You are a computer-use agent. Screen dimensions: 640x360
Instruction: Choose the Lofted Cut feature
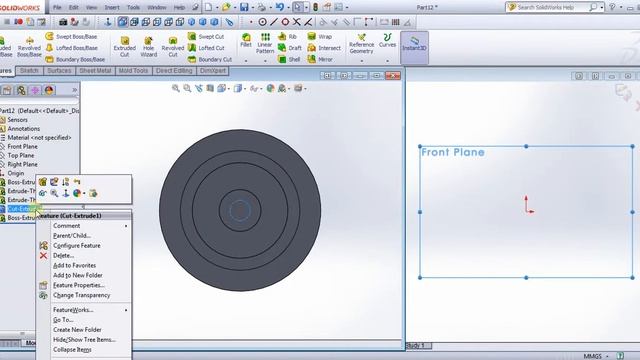206,48
